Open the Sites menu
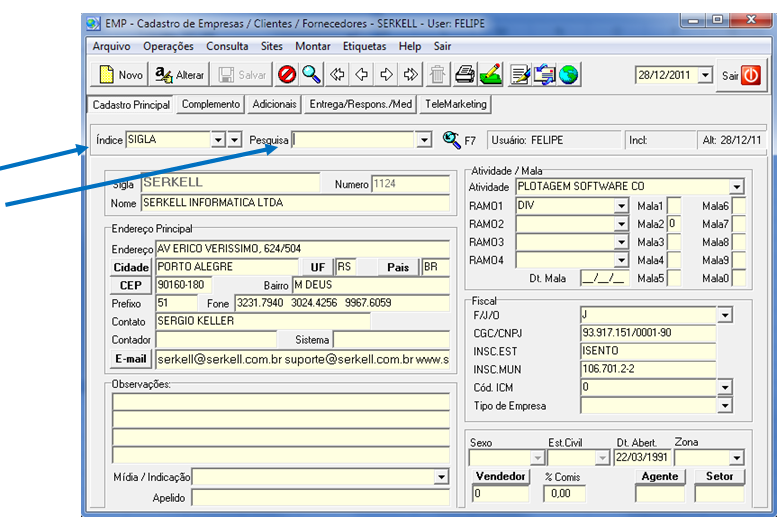 pyautogui.click(x=271, y=46)
